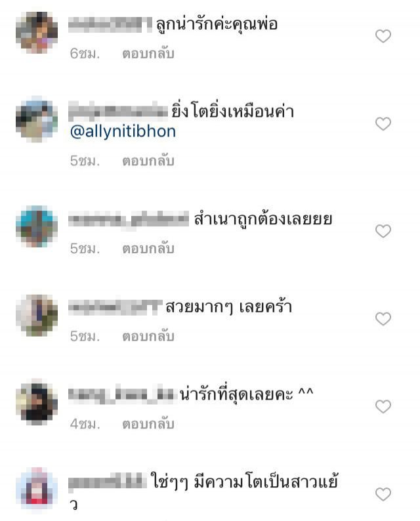Reply to "สำเนาถูกต้องเลยยย" comment

click(x=148, y=249)
